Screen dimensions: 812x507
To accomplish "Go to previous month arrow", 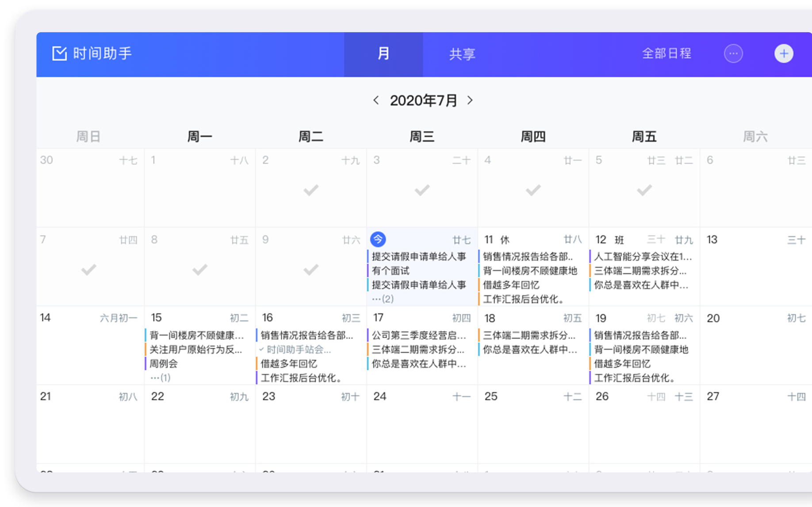I will (x=376, y=100).
